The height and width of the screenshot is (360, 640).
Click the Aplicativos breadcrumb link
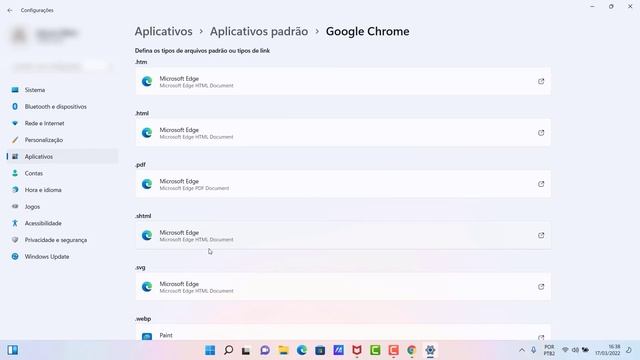click(164, 31)
